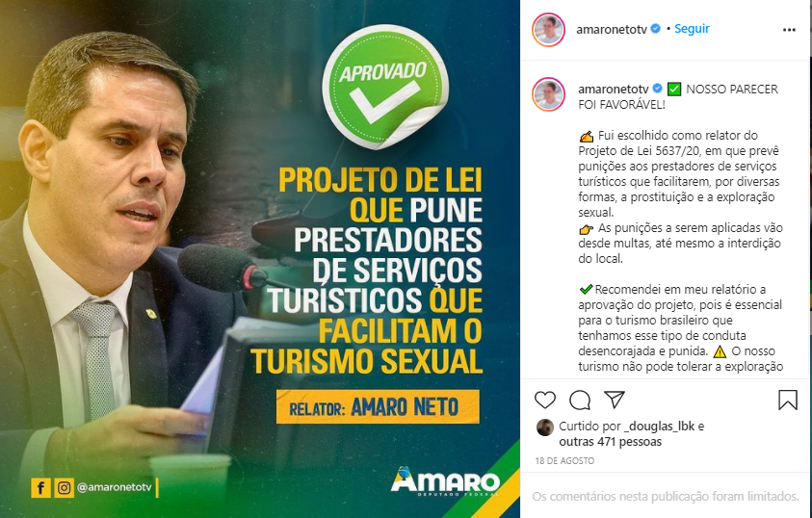Open amaronetotv profile picture in header
Image resolution: width=812 pixels, height=518 pixels.
pyautogui.click(x=548, y=30)
